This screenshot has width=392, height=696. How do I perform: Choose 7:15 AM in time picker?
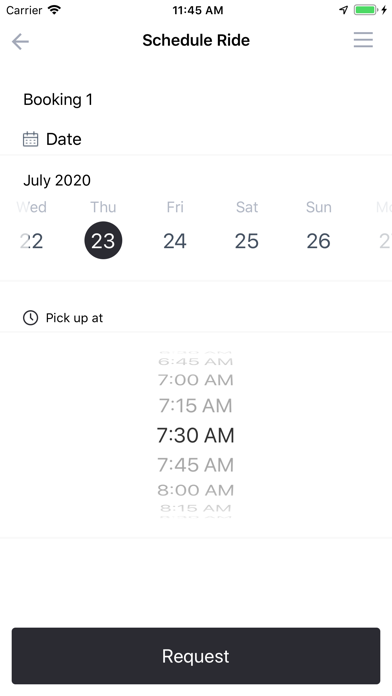pyautogui.click(x=196, y=406)
